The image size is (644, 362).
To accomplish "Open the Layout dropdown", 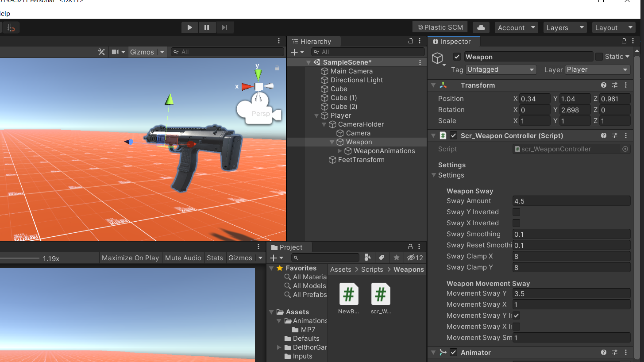I will [613, 27].
